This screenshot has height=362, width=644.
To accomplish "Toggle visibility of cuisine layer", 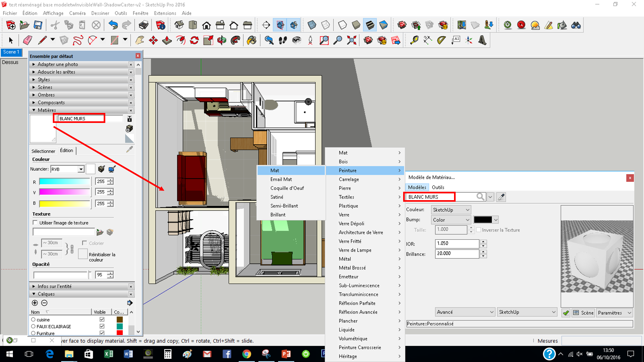I will pyautogui.click(x=102, y=319).
